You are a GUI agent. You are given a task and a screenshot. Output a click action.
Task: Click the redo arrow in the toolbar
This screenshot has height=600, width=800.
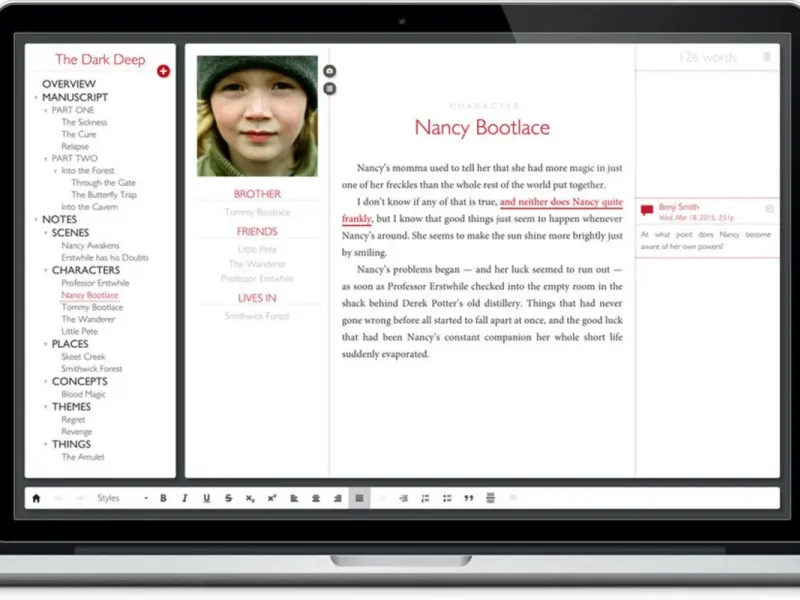coord(80,498)
